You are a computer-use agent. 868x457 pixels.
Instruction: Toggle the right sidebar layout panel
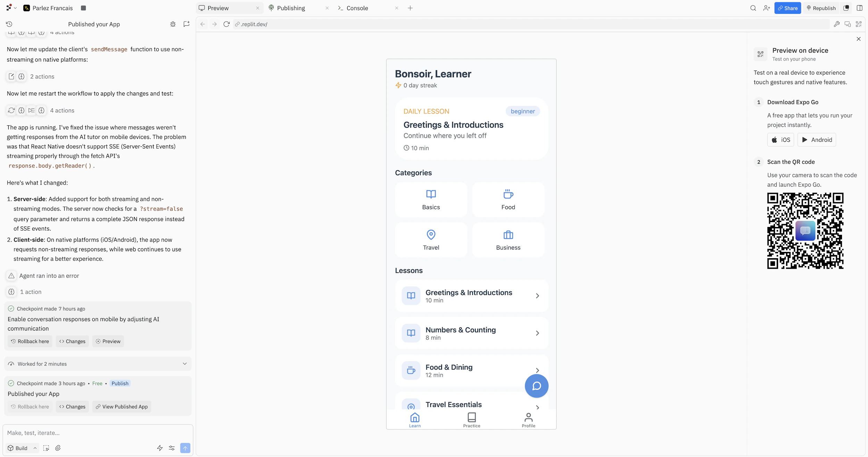click(859, 8)
